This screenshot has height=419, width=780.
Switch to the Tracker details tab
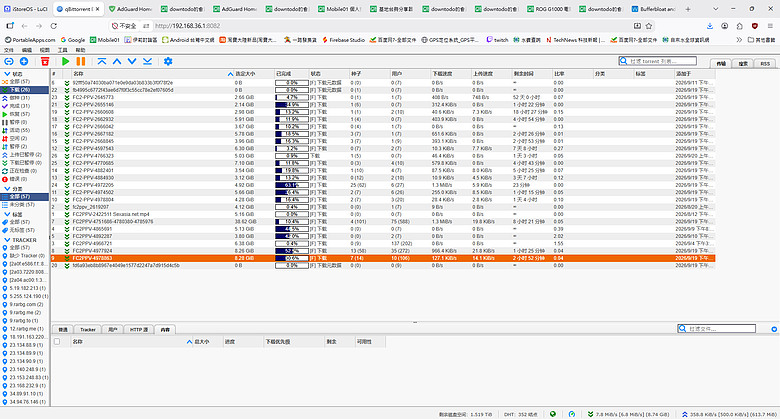pos(88,329)
